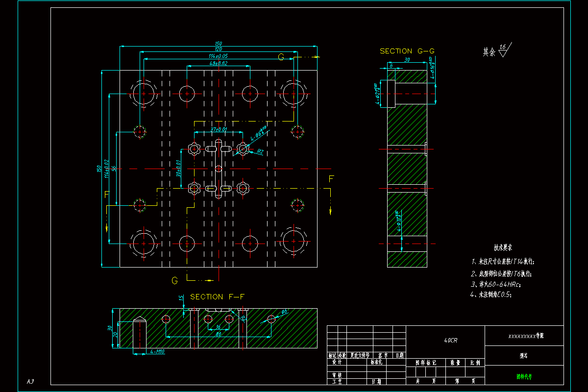This screenshot has width=588, height=392.
Task: Click the "签字" title block cell
Action: point(383,355)
